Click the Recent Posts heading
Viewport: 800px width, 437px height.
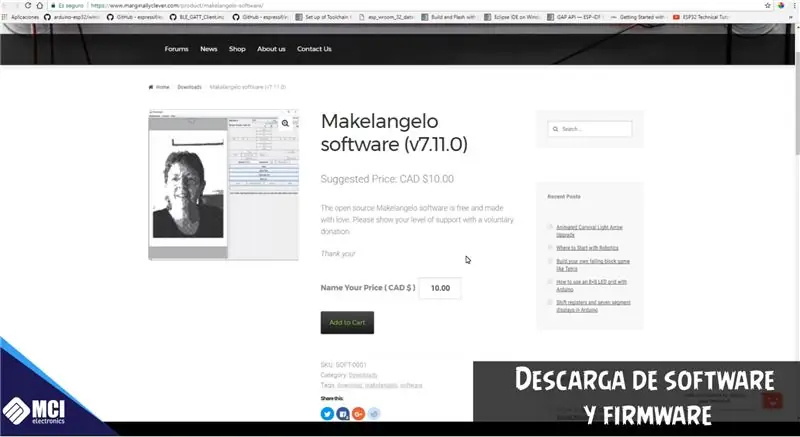(564, 196)
